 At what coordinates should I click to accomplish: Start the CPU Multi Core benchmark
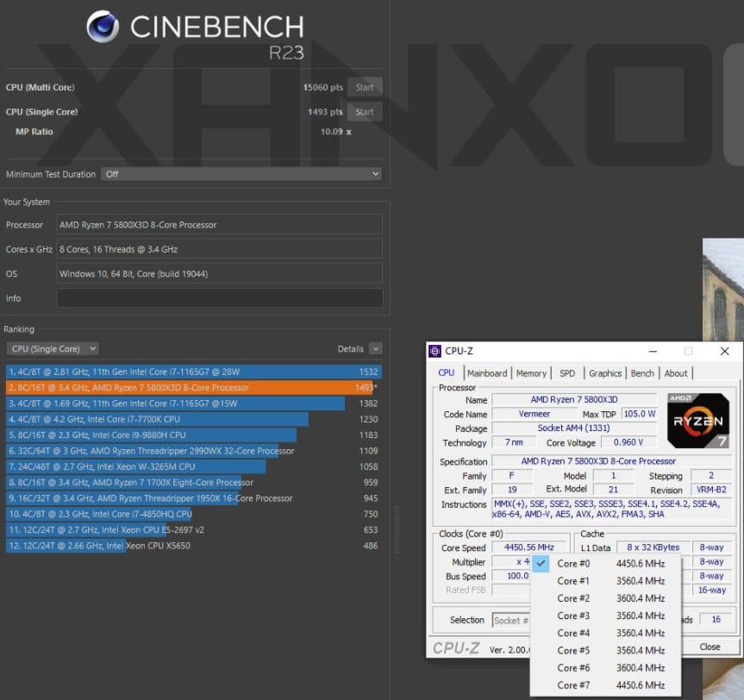click(x=365, y=87)
